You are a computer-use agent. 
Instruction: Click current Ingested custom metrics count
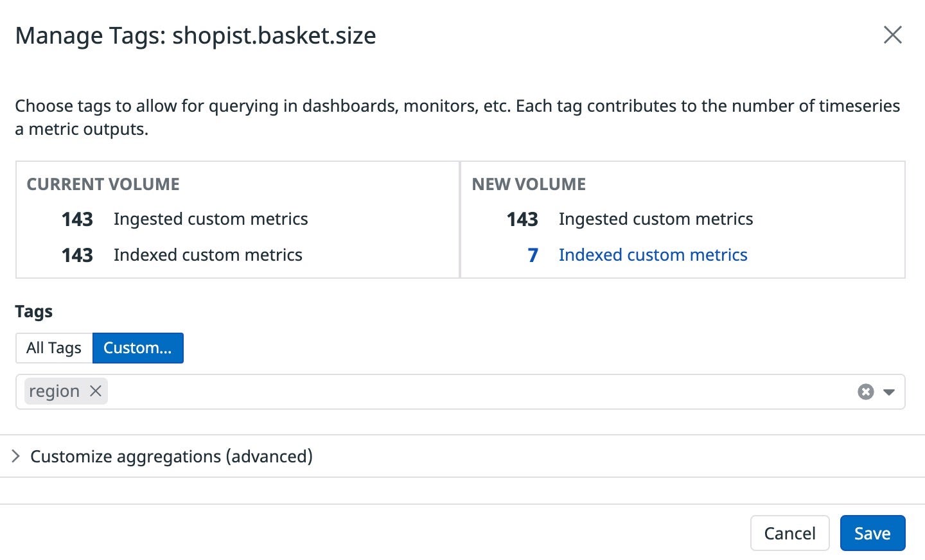pyautogui.click(x=77, y=219)
